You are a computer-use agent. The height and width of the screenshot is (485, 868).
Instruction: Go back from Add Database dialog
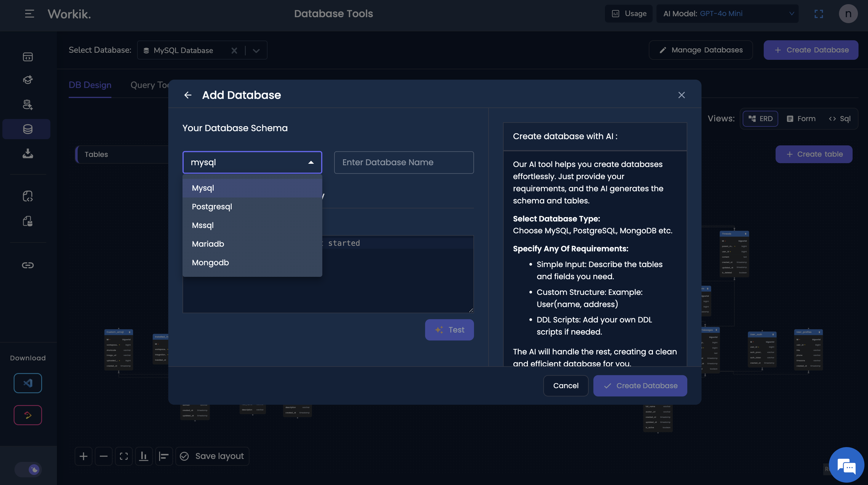coord(188,95)
